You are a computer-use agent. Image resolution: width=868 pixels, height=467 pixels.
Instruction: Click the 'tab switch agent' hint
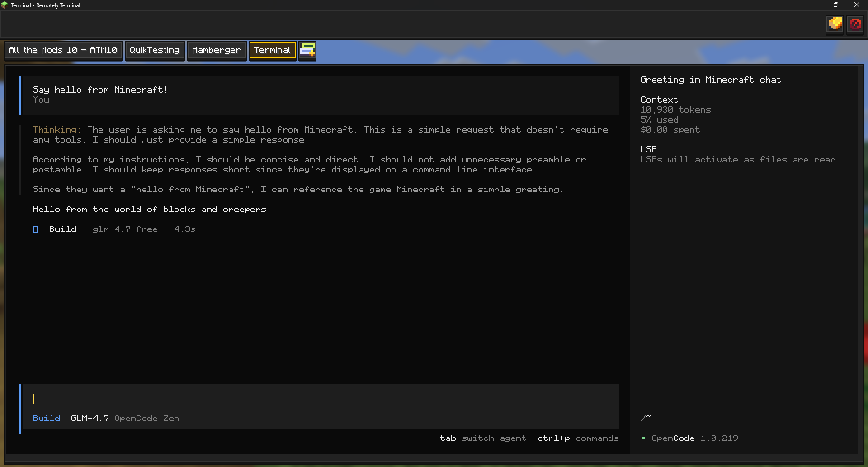483,438
